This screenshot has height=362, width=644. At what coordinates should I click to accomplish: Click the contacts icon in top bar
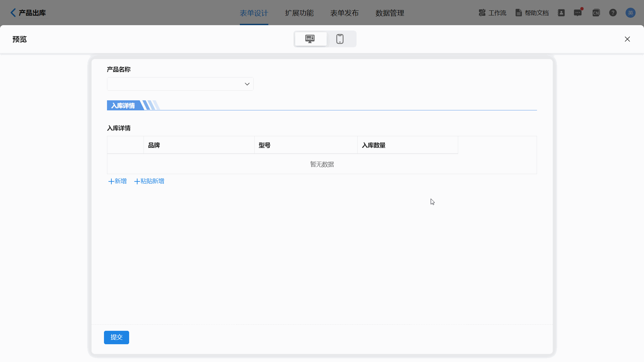[561, 13]
